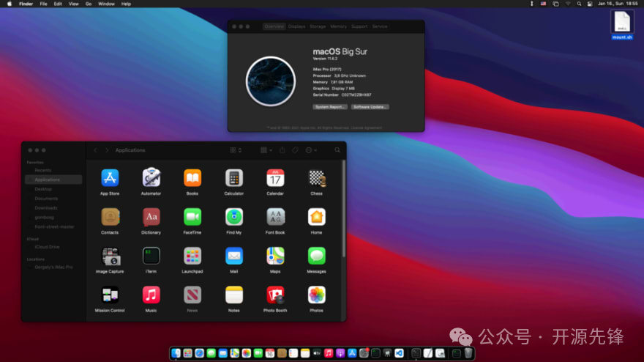Click the System Report button
This screenshot has height=362, width=644.
(330, 107)
